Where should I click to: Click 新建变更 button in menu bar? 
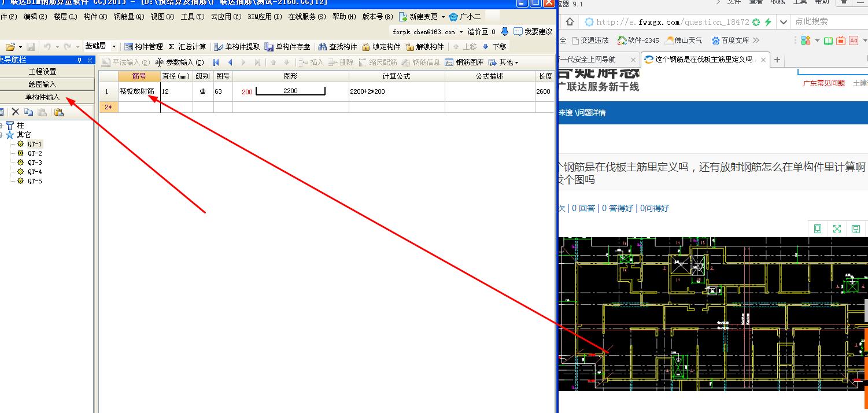pyautogui.click(x=419, y=17)
